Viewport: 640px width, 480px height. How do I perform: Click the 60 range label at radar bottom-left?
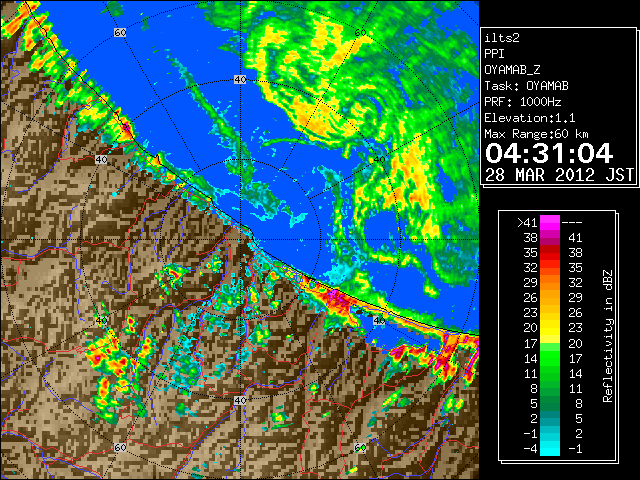(120, 447)
